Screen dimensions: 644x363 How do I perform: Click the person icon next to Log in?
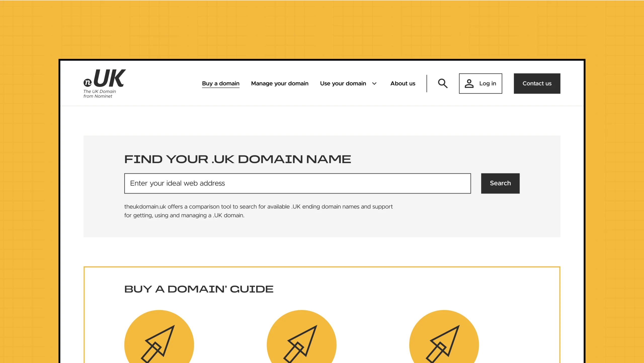point(470,83)
